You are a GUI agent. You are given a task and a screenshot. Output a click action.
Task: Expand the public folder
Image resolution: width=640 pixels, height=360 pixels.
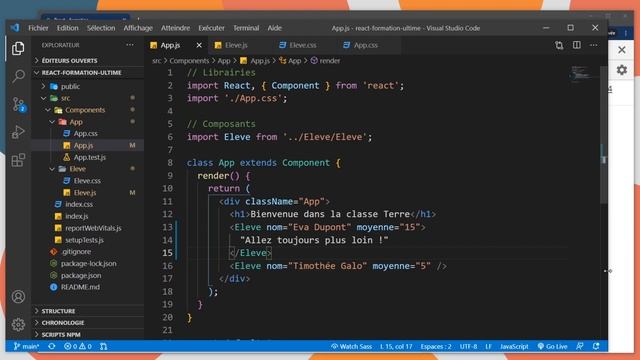[88, 87]
